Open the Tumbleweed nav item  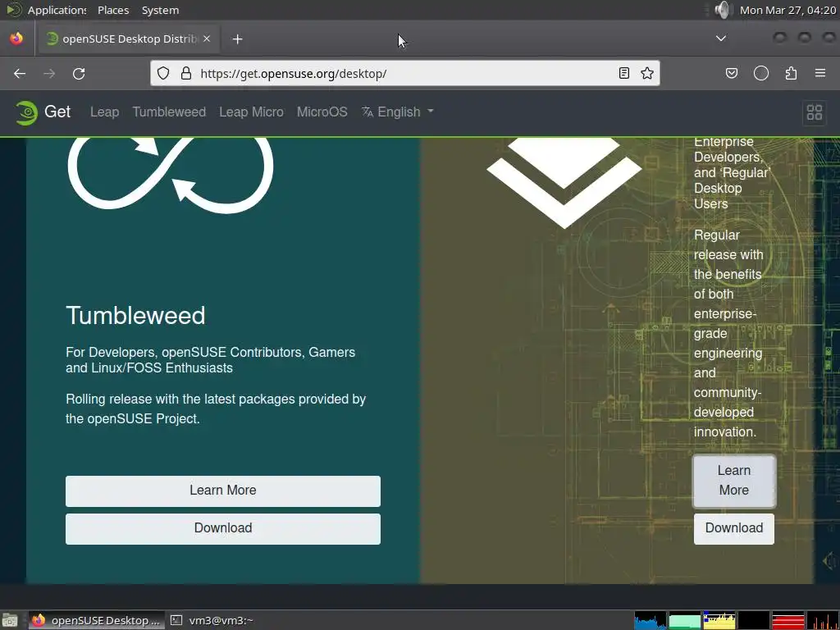pos(169,112)
